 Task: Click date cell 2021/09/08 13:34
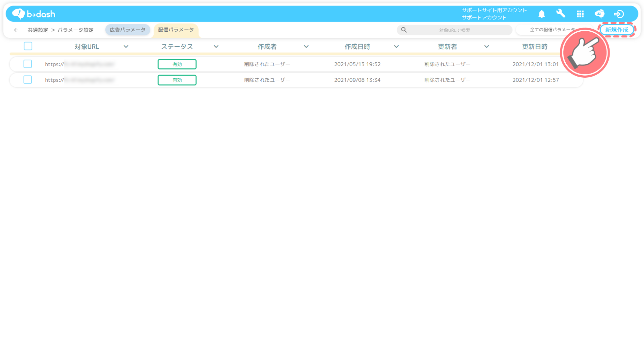[x=357, y=80]
